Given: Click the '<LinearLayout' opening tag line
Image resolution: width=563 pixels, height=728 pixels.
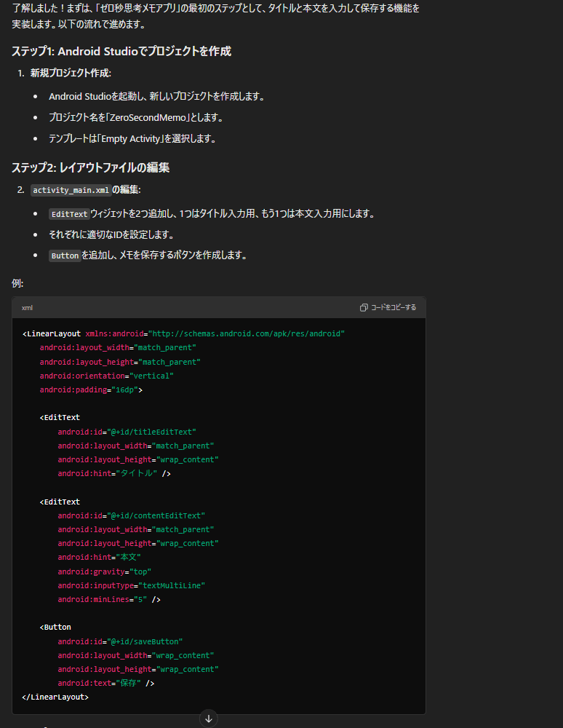Looking at the screenshot, I should (183, 334).
